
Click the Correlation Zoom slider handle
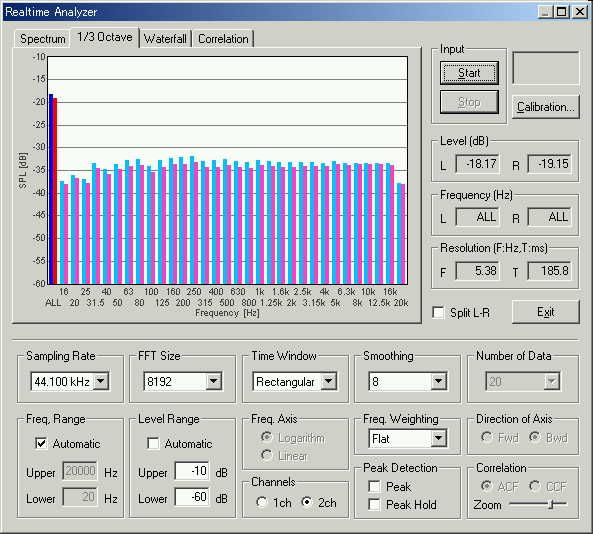pos(552,504)
